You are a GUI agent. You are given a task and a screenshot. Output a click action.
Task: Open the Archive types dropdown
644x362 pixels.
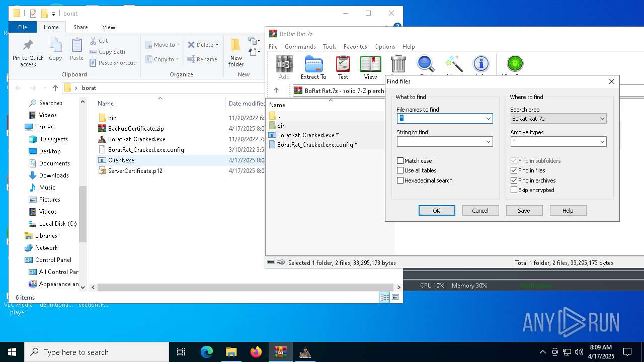[x=602, y=142]
